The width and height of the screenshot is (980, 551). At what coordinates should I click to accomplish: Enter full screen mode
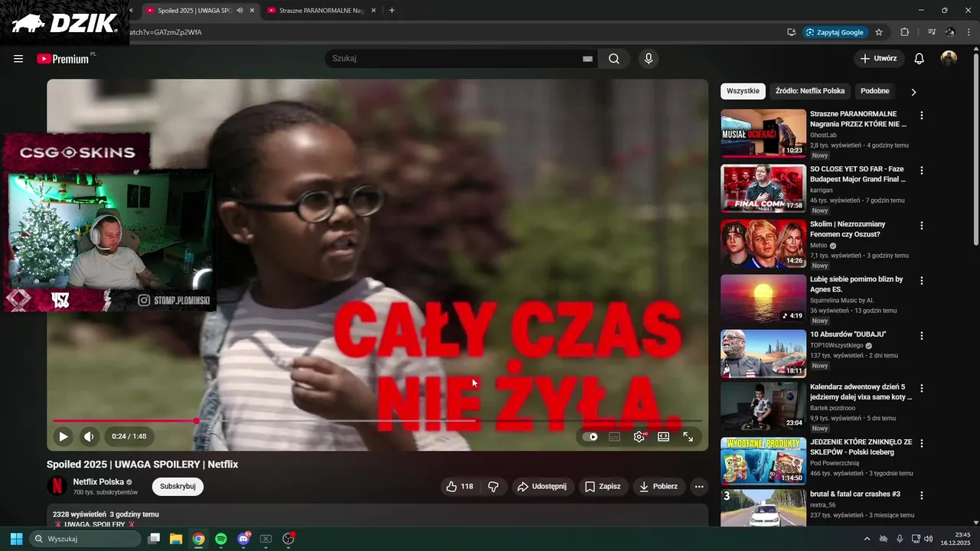coord(688,437)
